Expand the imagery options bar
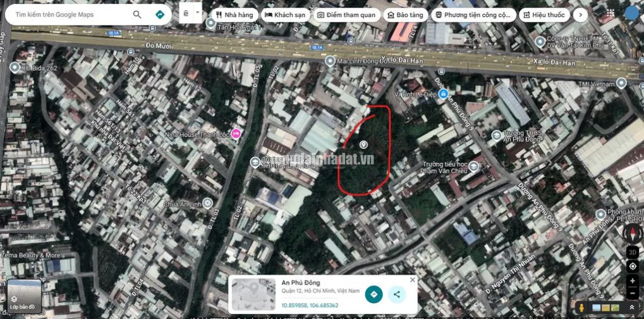 click(632, 308)
